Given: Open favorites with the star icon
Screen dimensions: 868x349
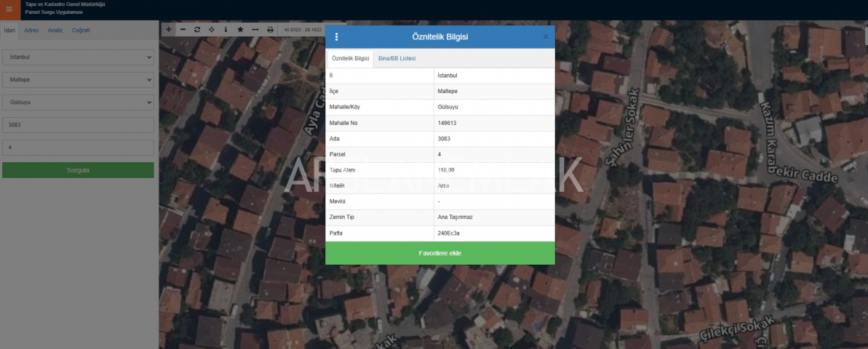Looking at the screenshot, I should pyautogui.click(x=240, y=30).
